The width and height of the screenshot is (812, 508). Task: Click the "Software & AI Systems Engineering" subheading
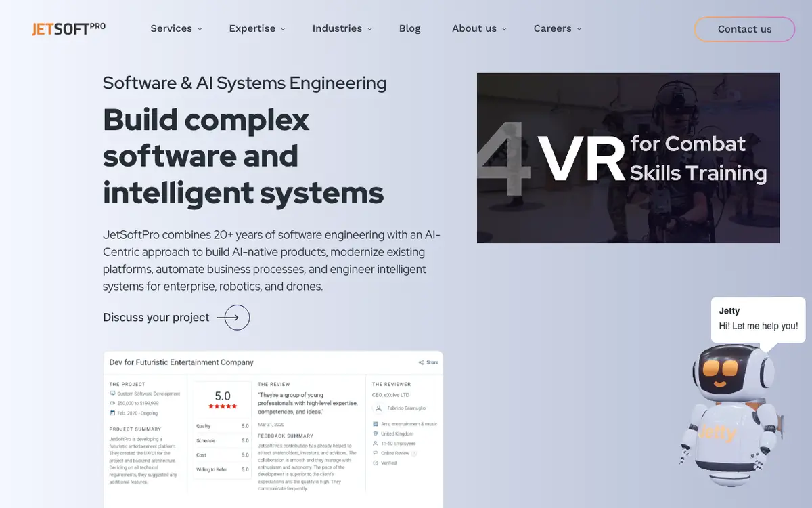click(x=245, y=83)
